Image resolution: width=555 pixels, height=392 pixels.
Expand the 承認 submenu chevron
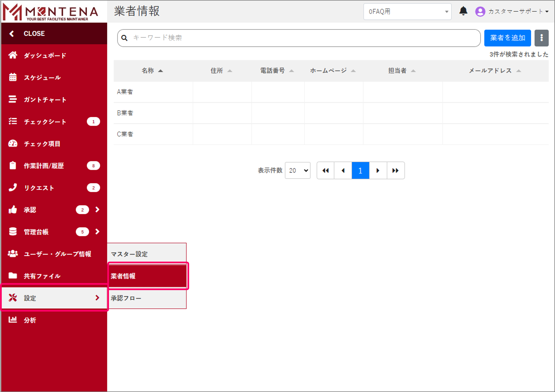tap(97, 210)
